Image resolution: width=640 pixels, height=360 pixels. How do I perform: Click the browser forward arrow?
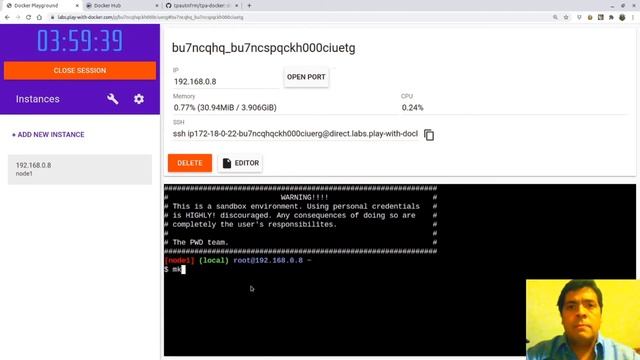coord(18,17)
